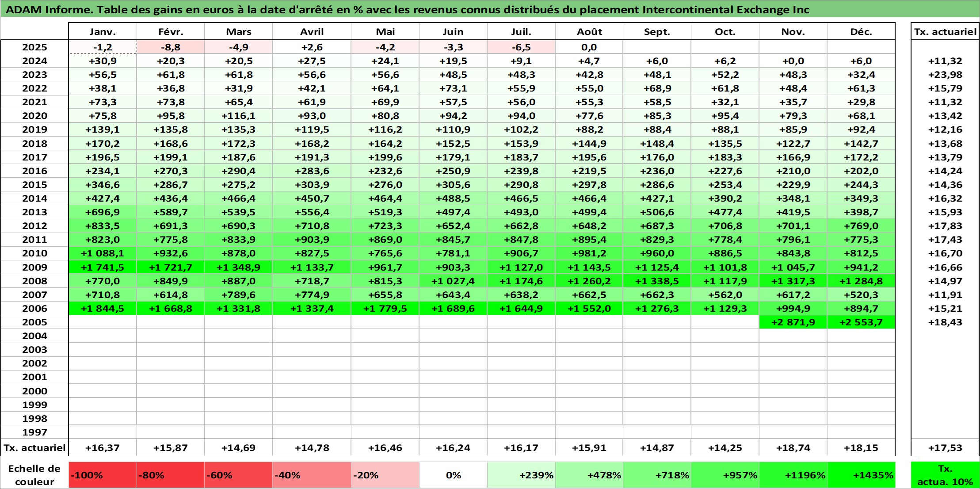Click the +833,5 cell for 2012

pos(103,226)
